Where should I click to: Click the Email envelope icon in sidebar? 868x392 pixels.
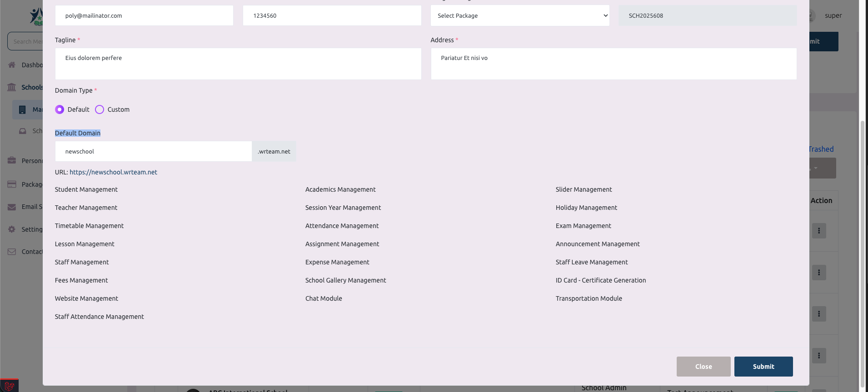12,207
